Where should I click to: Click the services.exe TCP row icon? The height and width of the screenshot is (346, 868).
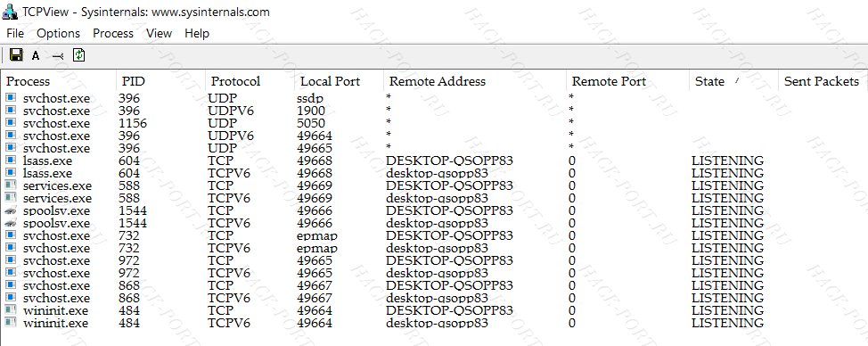coord(11,185)
